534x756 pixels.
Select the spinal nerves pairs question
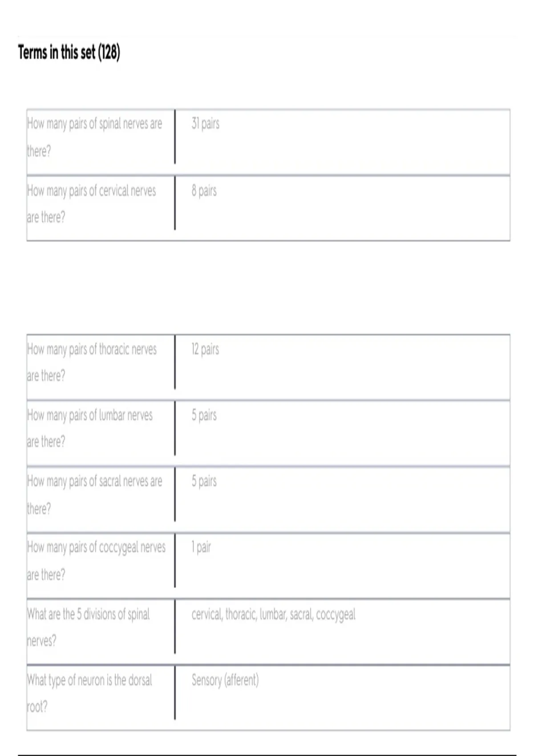94,137
